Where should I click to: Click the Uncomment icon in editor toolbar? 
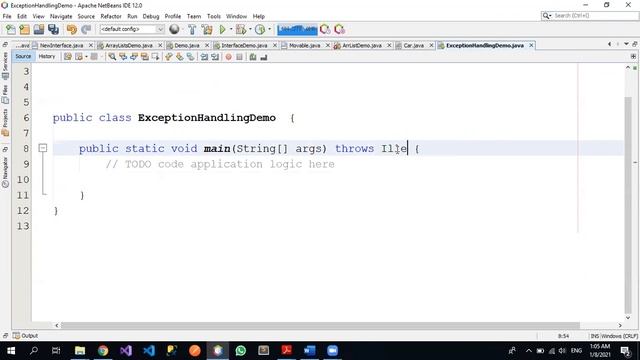pyautogui.click(x=264, y=57)
